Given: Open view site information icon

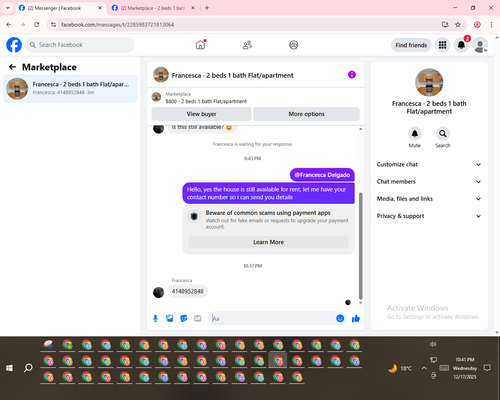Looking at the screenshot, I should coord(53,25).
